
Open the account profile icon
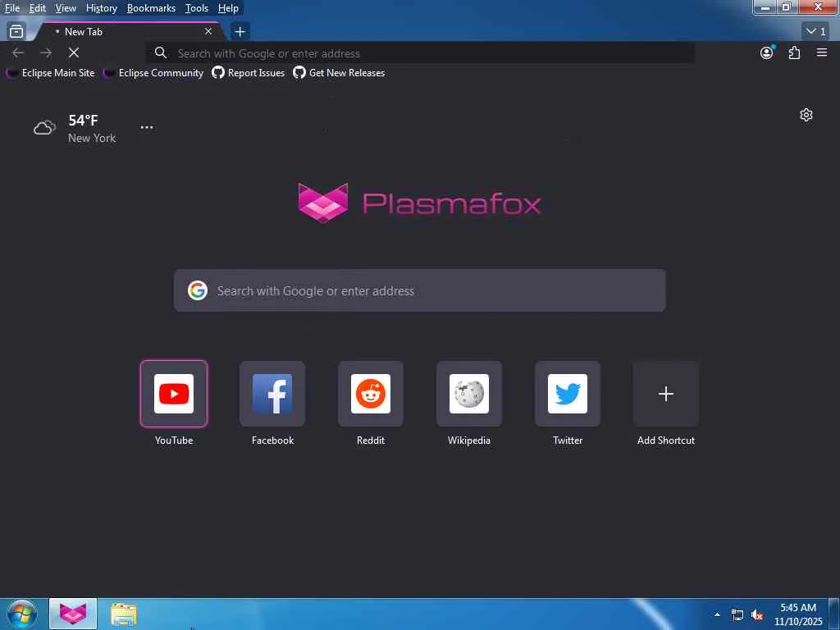(x=767, y=52)
